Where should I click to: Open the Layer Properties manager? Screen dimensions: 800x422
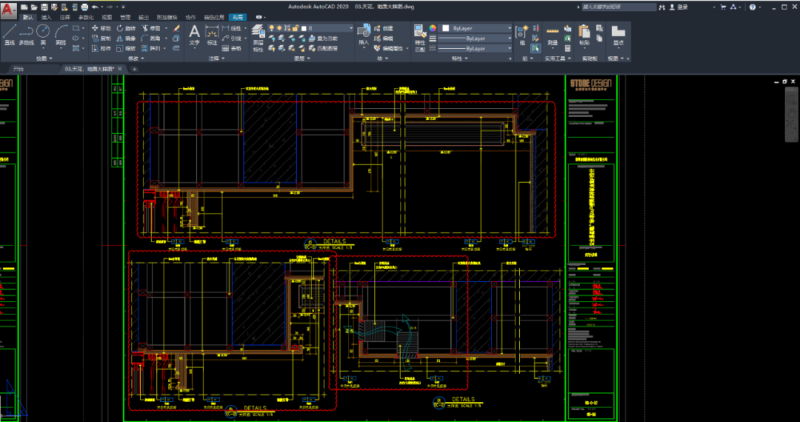tap(258, 32)
